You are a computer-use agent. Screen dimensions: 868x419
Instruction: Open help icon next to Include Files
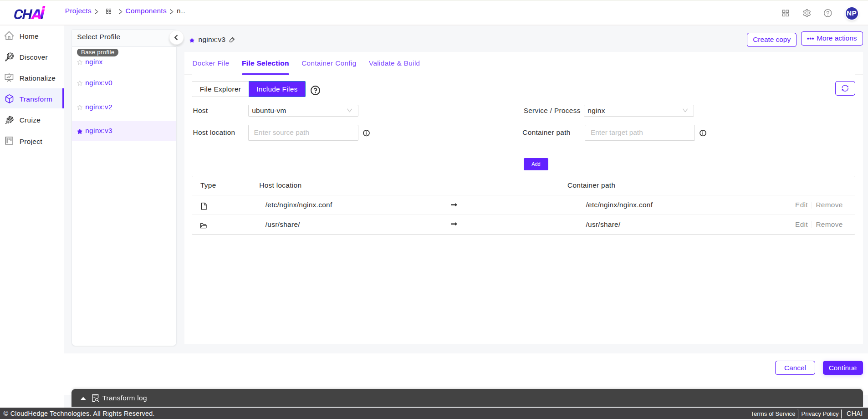click(x=315, y=90)
